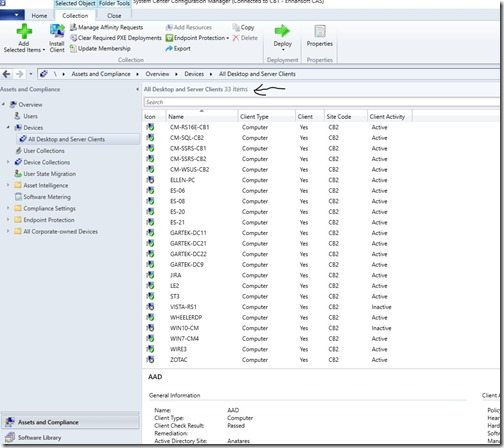Image resolution: width=504 pixels, height=448 pixels.
Task: Click the Folder Tools contextual tab
Action: [x=114, y=3]
